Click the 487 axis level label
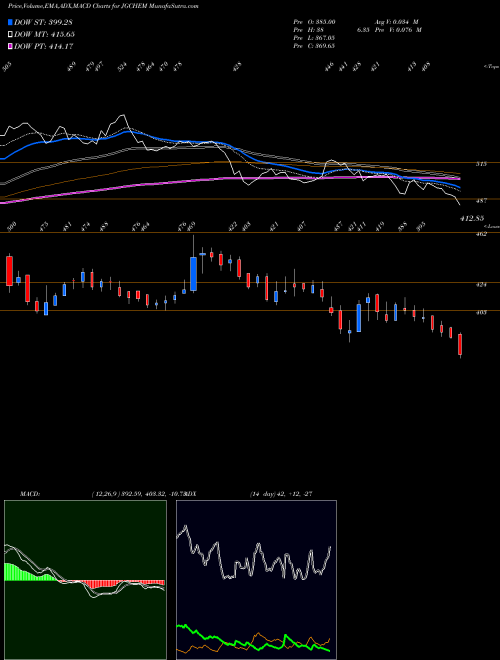The height and width of the screenshot is (660, 500). (481, 201)
